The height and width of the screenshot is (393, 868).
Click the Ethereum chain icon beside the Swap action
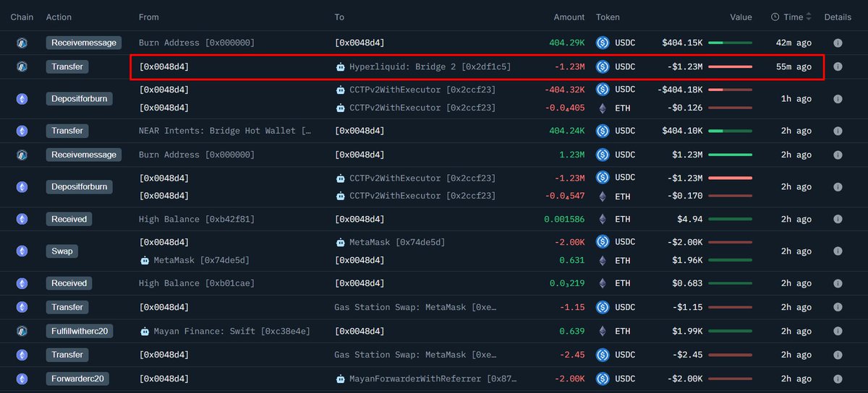click(22, 251)
